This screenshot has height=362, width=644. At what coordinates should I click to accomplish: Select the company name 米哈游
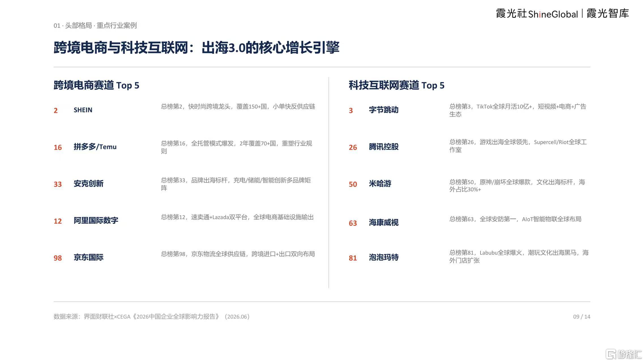pos(380,183)
